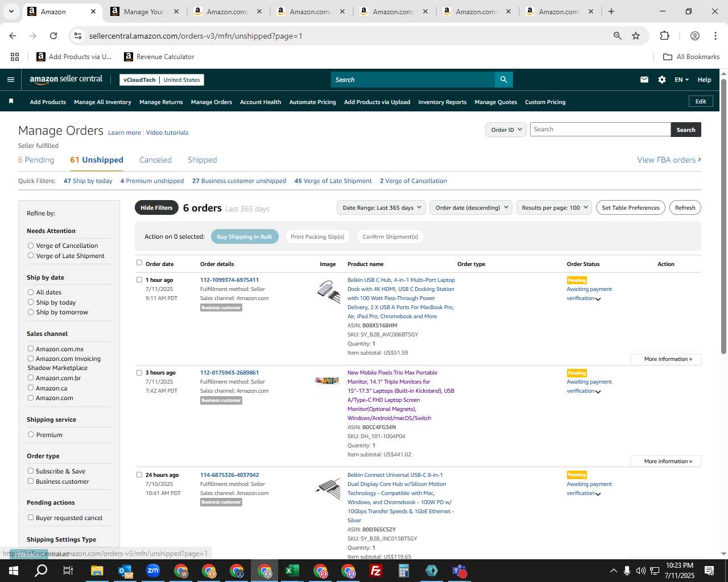
Task: Check Buyer requested cancel filter
Action: (x=31, y=518)
